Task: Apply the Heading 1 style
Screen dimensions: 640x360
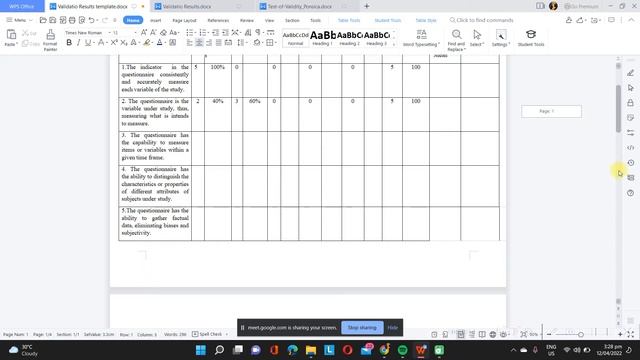Action: 322,38
